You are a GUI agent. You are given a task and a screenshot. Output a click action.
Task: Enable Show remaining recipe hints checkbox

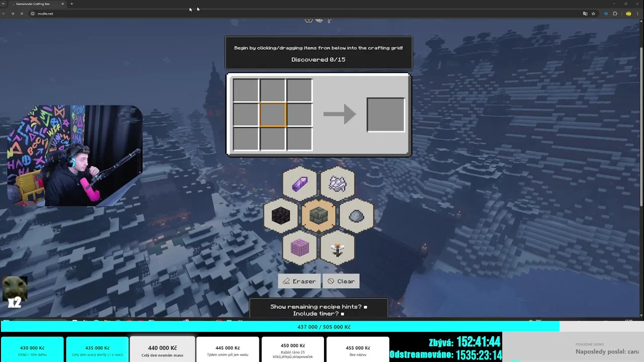pos(365,307)
